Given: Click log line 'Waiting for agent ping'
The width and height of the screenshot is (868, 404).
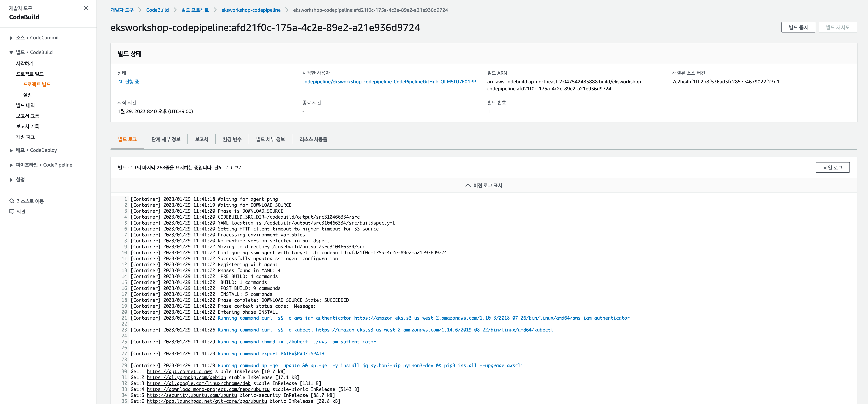Looking at the screenshot, I should [x=204, y=199].
